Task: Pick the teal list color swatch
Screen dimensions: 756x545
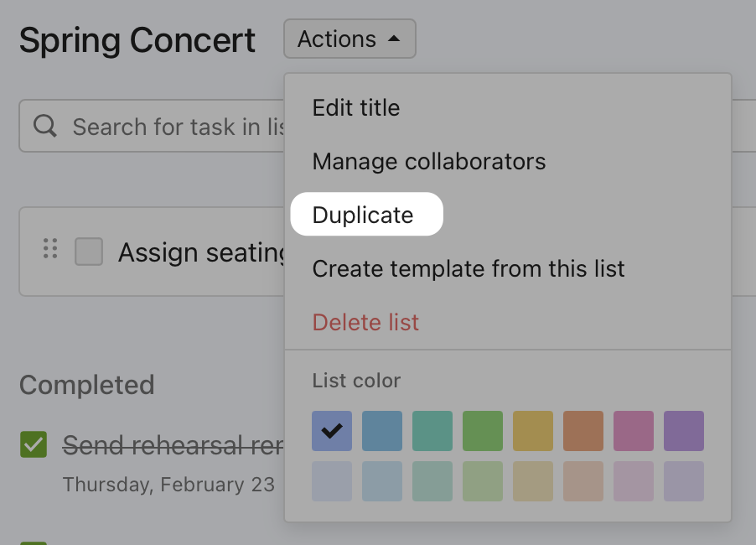Action: (x=432, y=431)
